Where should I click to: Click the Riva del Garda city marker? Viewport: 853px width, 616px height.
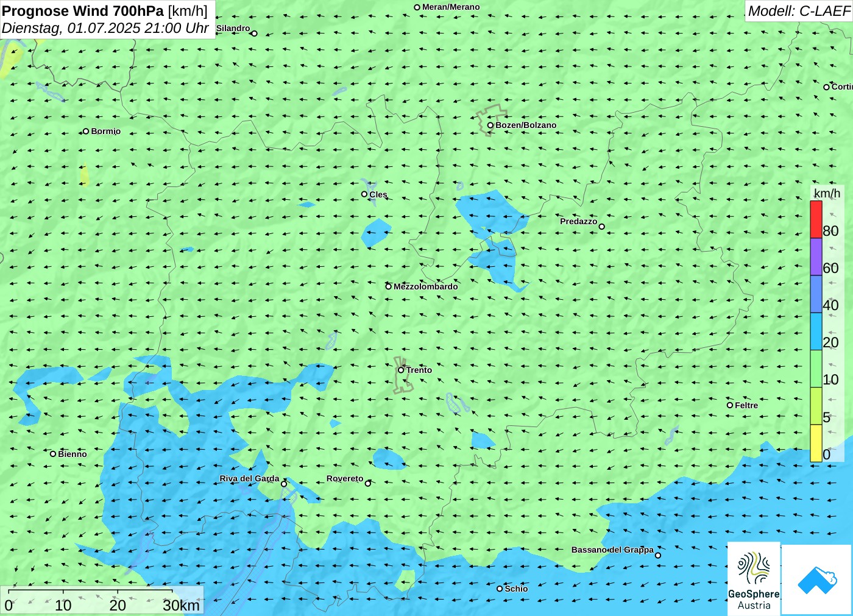(x=283, y=484)
